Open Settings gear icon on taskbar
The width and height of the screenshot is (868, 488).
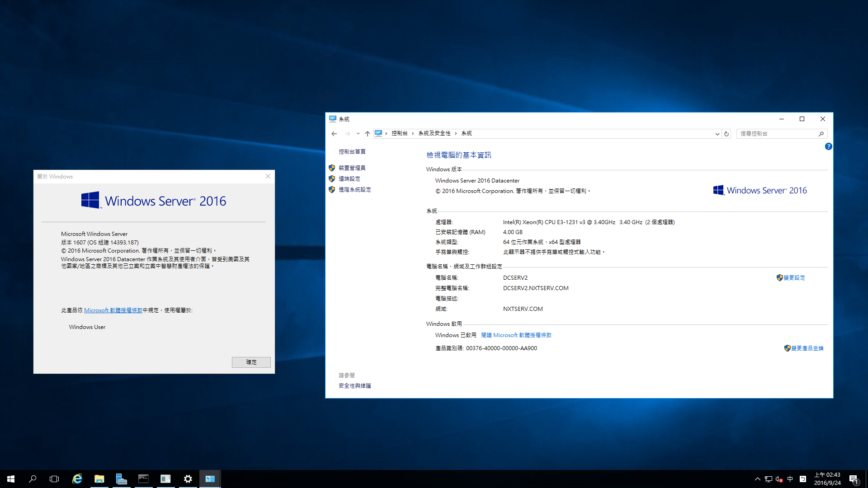[x=188, y=479]
